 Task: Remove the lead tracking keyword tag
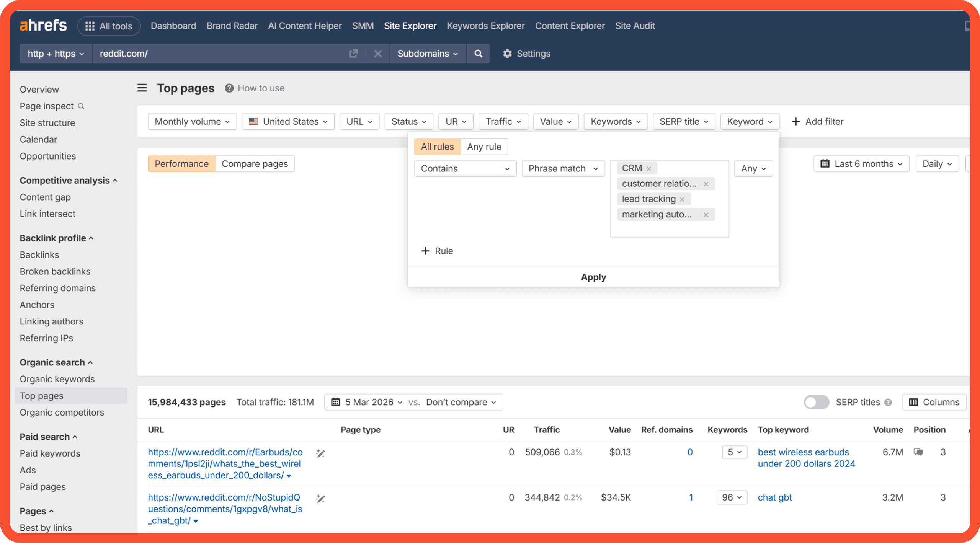pos(682,199)
